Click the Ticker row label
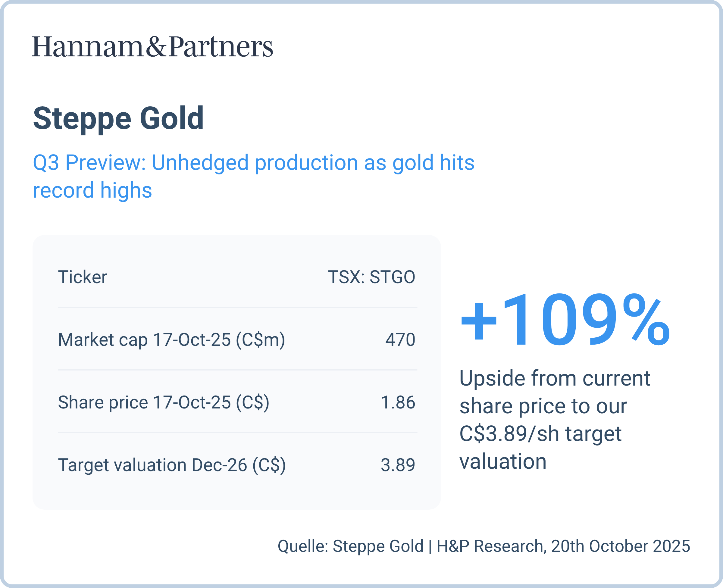The image size is (723, 588). tap(83, 277)
